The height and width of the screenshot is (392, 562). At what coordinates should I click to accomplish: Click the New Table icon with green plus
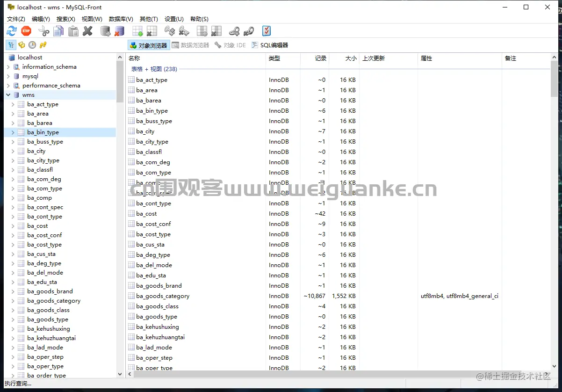[x=137, y=31]
